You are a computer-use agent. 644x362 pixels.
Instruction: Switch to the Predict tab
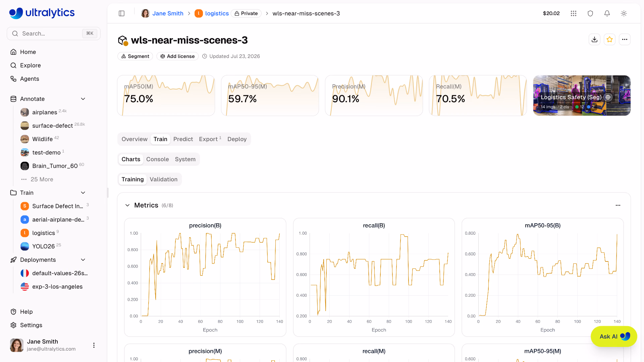[x=183, y=139]
